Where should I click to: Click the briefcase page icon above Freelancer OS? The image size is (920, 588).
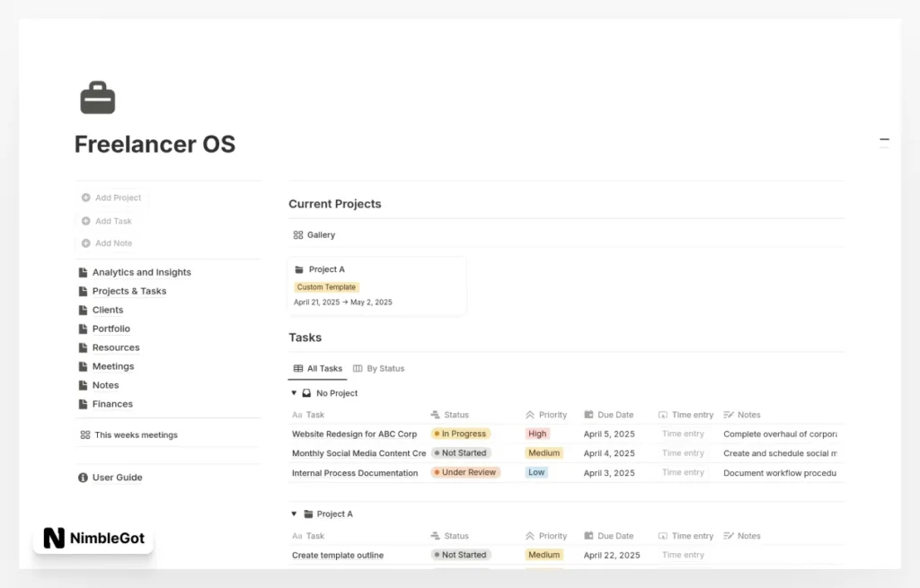[97, 96]
